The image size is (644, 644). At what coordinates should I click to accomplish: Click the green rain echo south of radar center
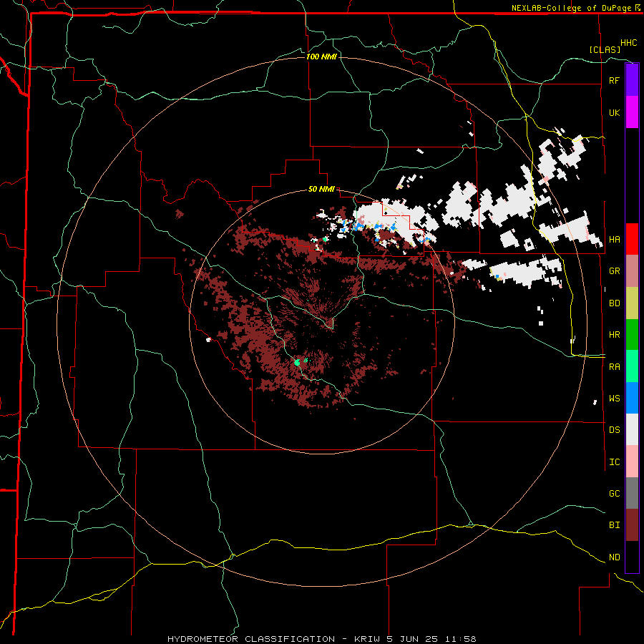click(x=298, y=362)
